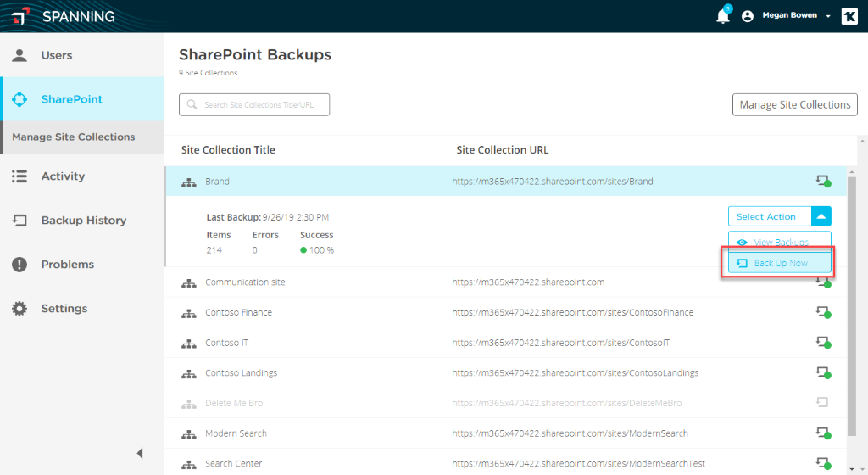Click the Activity list icon
Viewport: 868px width, 475px height.
pyautogui.click(x=19, y=176)
